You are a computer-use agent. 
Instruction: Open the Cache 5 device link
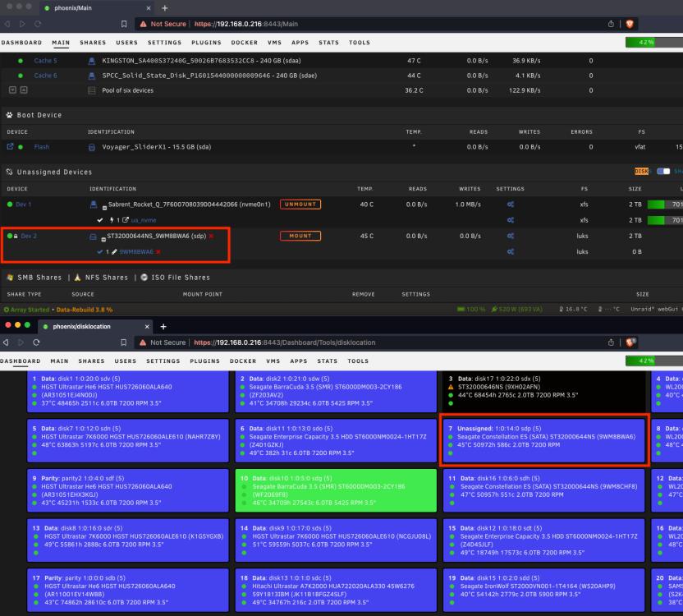[x=45, y=61]
